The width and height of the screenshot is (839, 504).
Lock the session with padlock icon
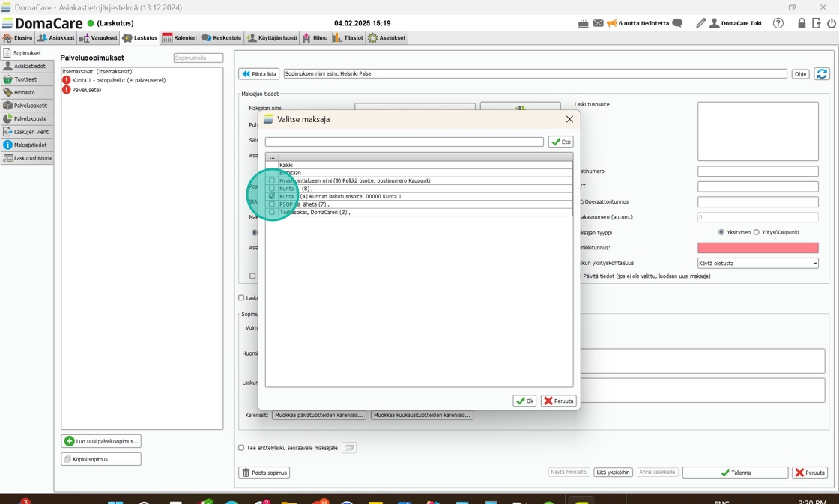click(x=801, y=23)
